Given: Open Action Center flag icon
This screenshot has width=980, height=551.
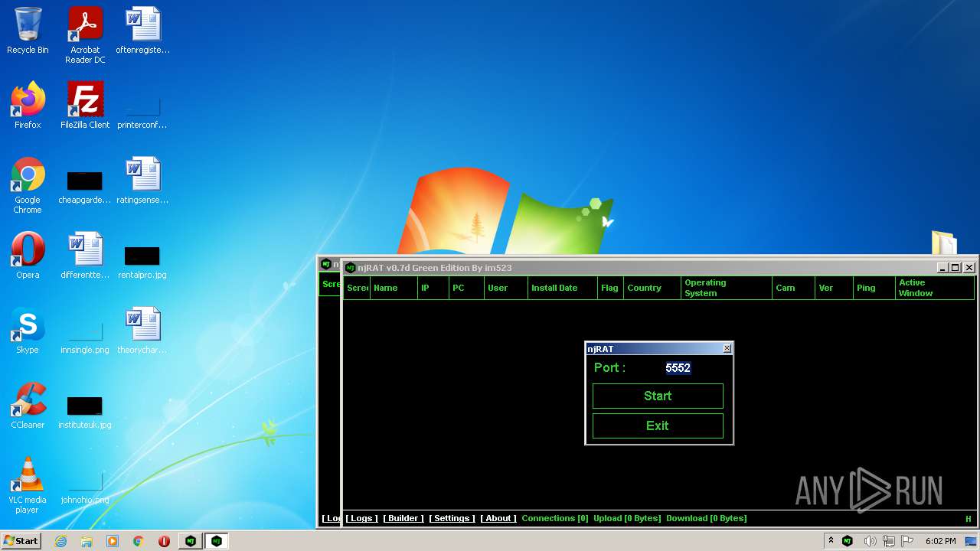Looking at the screenshot, I should [x=907, y=541].
